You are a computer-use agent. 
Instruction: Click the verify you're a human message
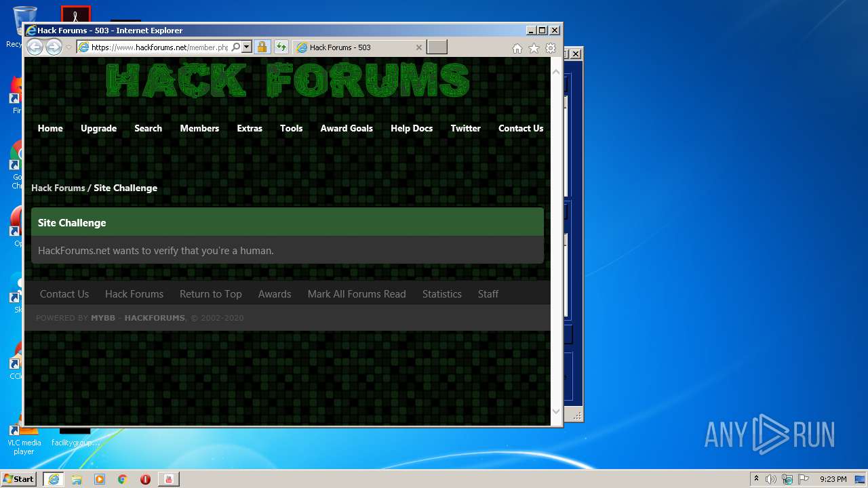click(156, 250)
